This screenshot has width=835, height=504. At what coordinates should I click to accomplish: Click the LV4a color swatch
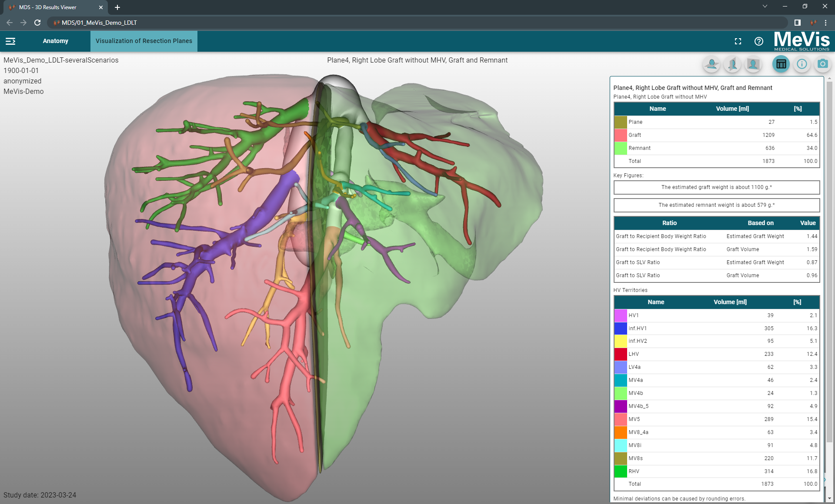[x=621, y=367]
